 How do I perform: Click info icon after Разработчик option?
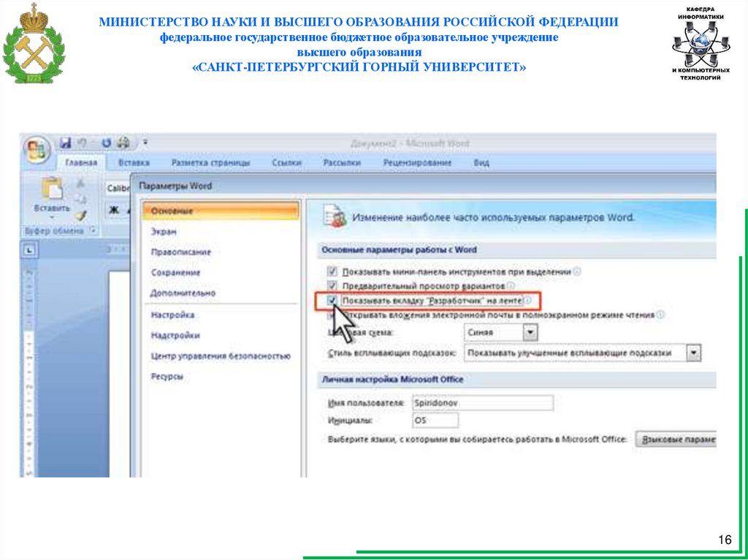pos(527,301)
